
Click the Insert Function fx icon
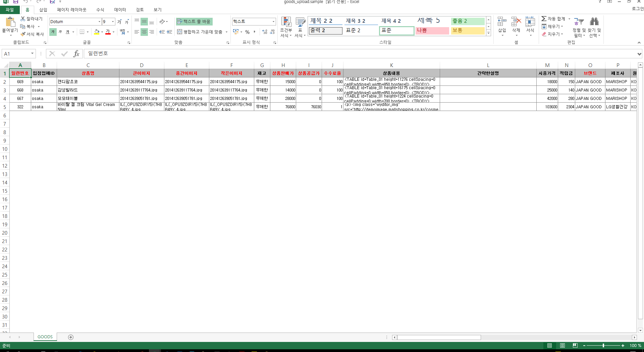76,54
